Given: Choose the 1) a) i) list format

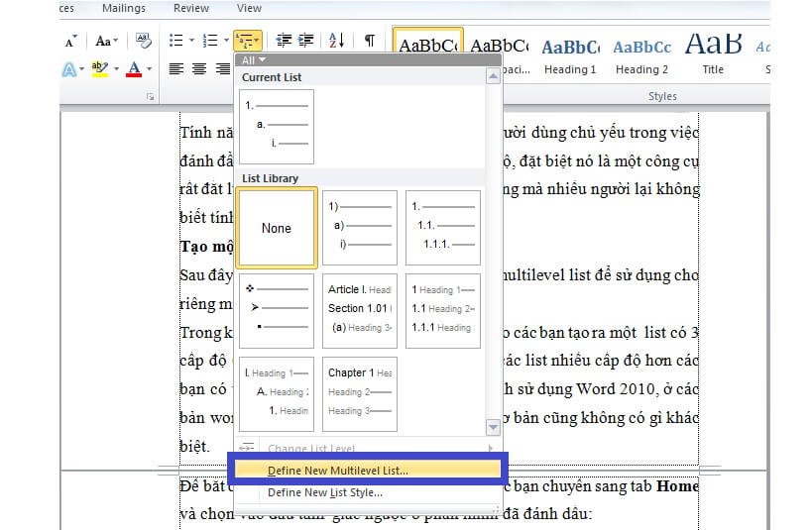Looking at the screenshot, I should 360,228.
